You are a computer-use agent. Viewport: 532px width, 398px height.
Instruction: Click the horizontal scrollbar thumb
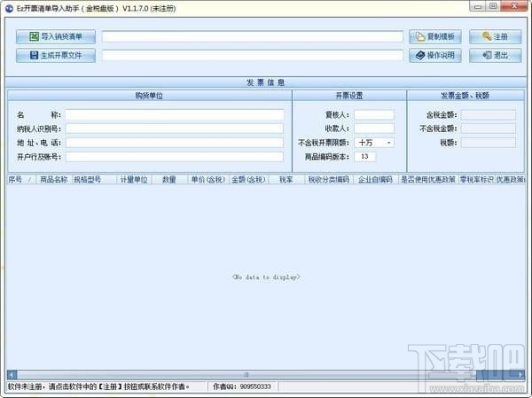(246, 375)
